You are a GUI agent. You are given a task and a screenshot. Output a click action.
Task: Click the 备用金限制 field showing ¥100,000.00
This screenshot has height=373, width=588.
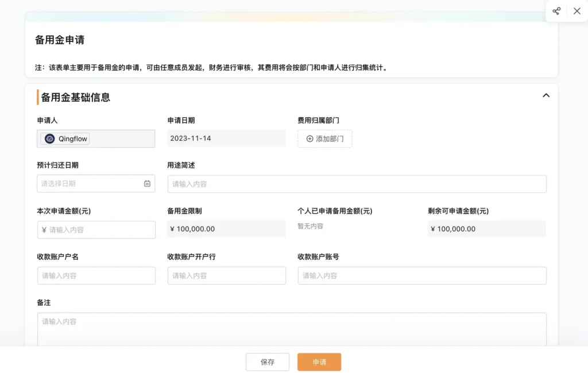(x=226, y=229)
